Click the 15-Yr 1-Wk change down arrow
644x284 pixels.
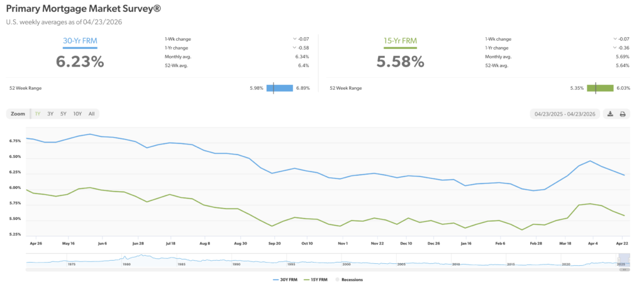click(x=614, y=38)
